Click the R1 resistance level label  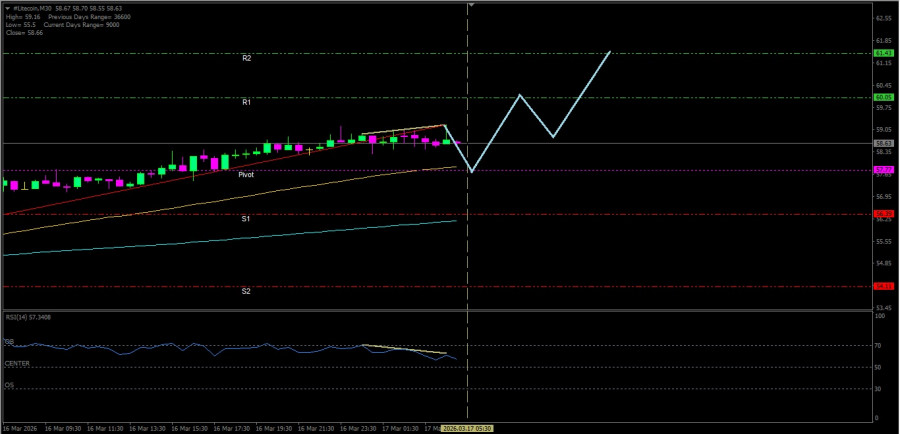tap(246, 102)
